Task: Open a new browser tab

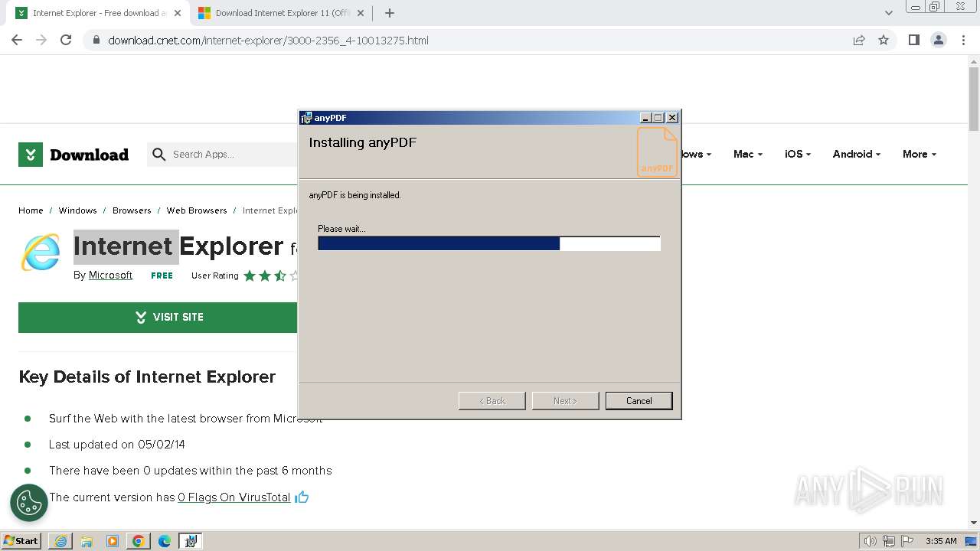Action: [390, 13]
